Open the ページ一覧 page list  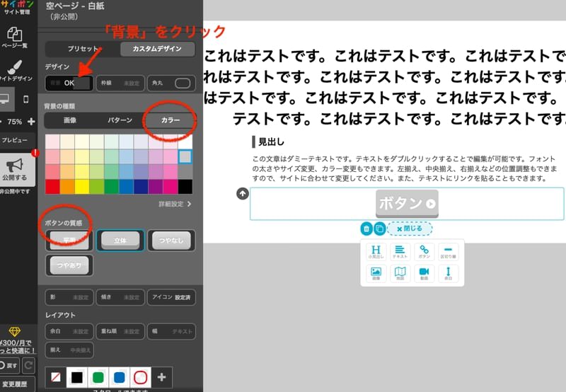14,38
